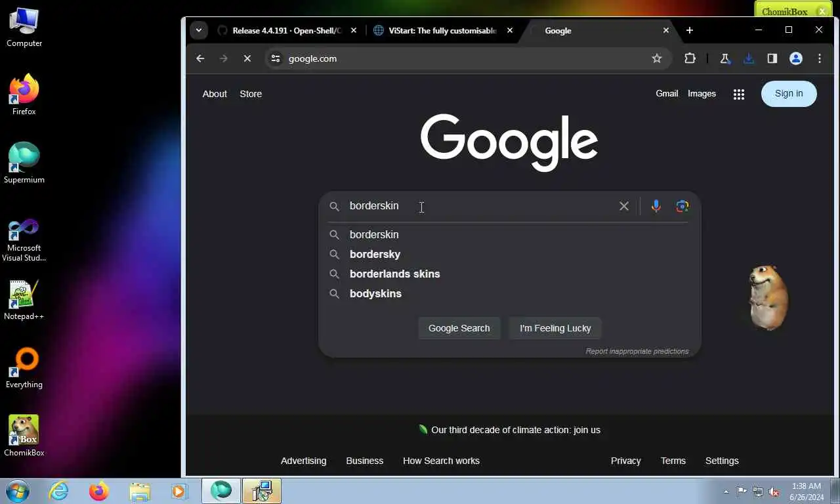Viewport: 840px width, 504px height.
Task: Open the Settings footer menu
Action: [722, 461]
